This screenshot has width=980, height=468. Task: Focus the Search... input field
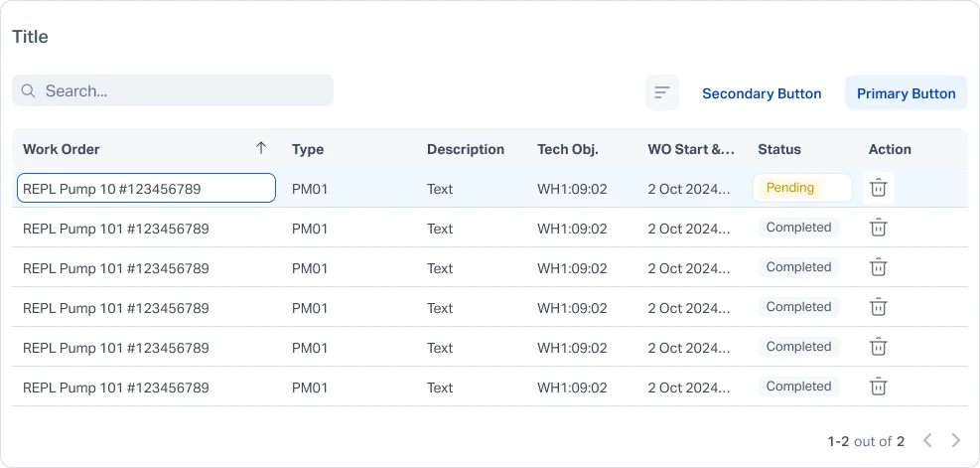point(173,90)
